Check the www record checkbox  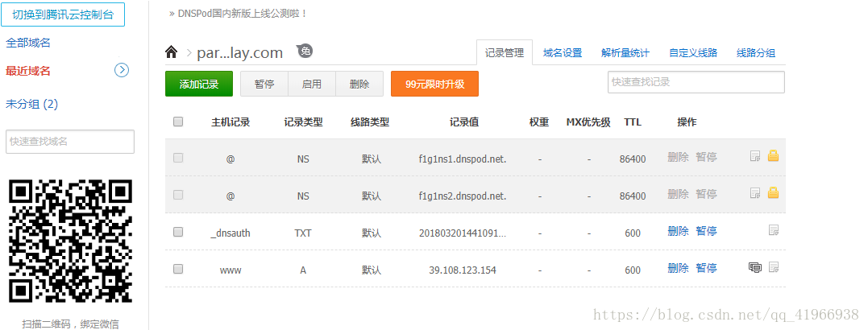pos(177,269)
